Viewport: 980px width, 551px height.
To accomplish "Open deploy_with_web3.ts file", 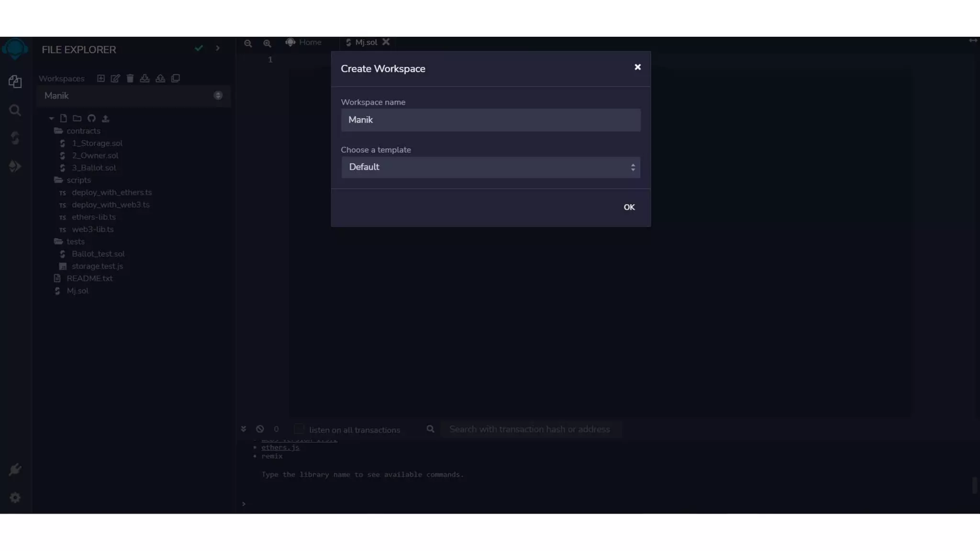I will 111,205.
